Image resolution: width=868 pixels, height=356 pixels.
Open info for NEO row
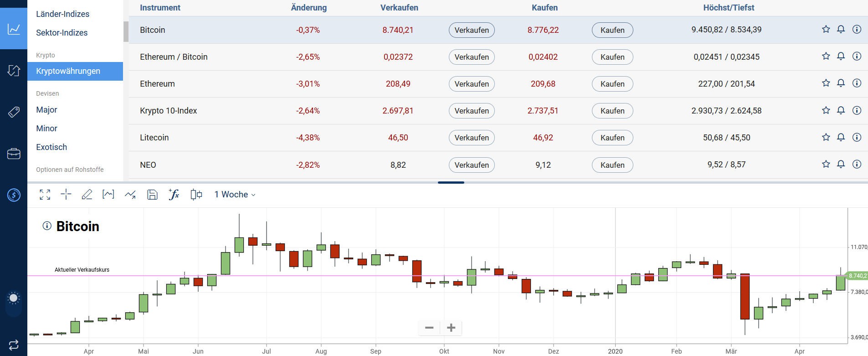coord(857,164)
